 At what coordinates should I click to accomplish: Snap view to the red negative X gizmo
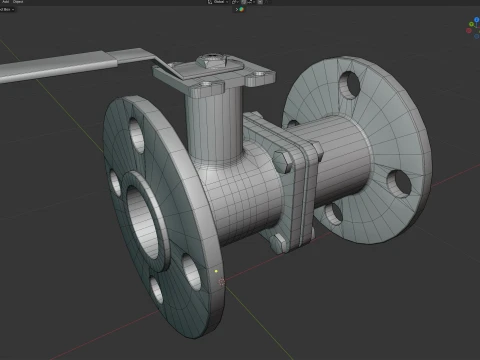(x=469, y=31)
